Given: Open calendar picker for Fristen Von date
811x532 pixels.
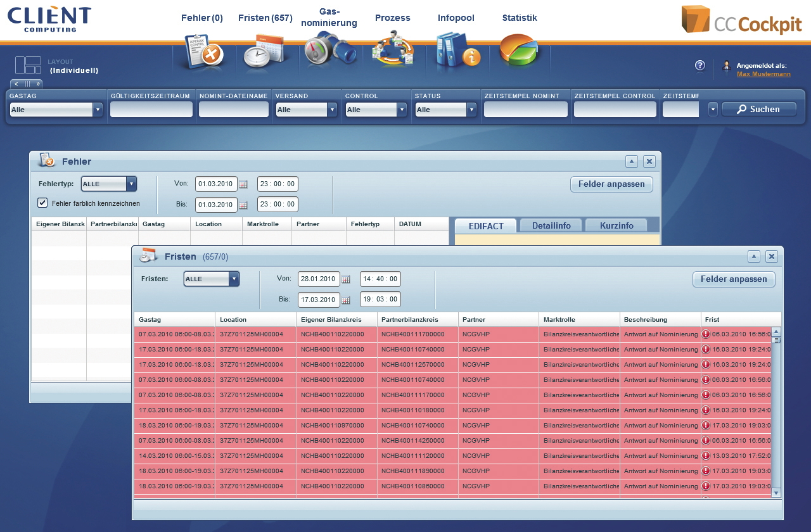Looking at the screenshot, I should (345, 279).
